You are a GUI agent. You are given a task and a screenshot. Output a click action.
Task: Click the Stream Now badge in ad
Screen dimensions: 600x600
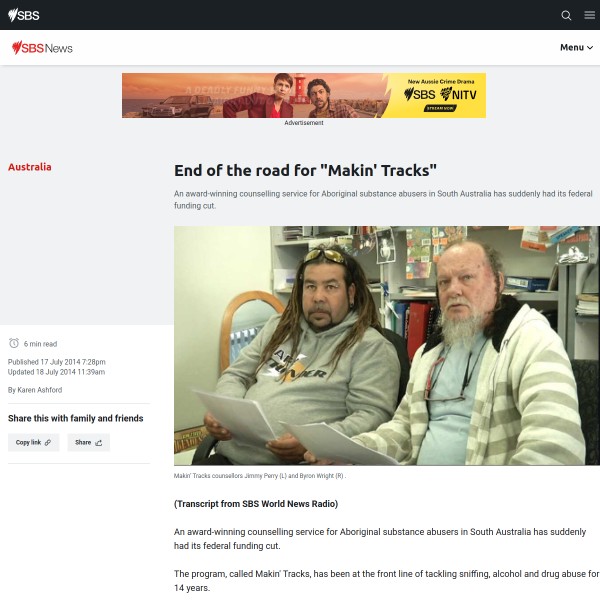pos(440,108)
